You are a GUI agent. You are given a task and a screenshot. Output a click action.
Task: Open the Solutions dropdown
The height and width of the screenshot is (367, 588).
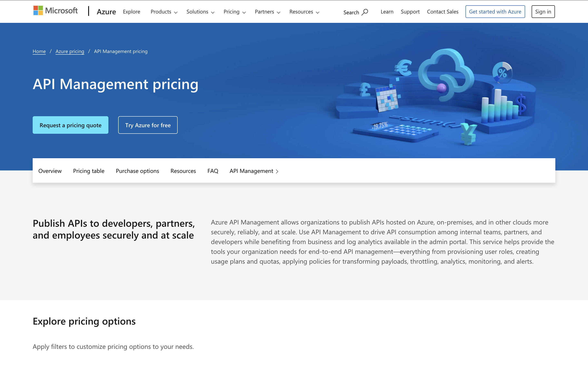click(200, 12)
